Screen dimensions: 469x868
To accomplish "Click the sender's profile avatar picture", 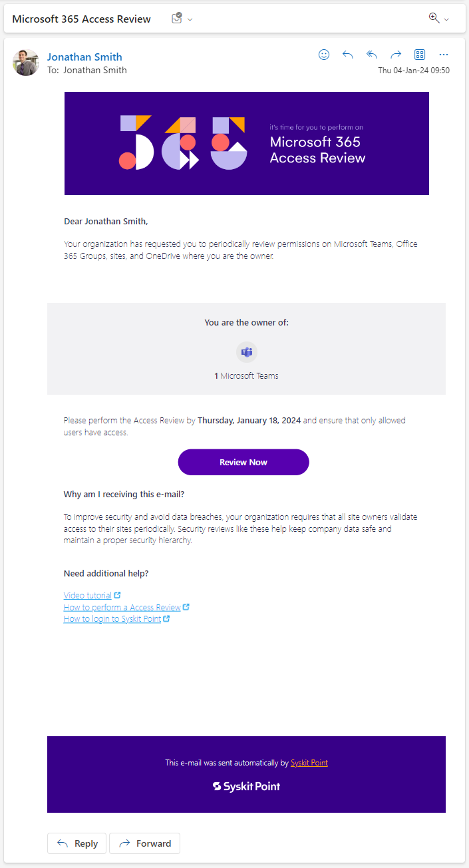I will [x=25, y=62].
